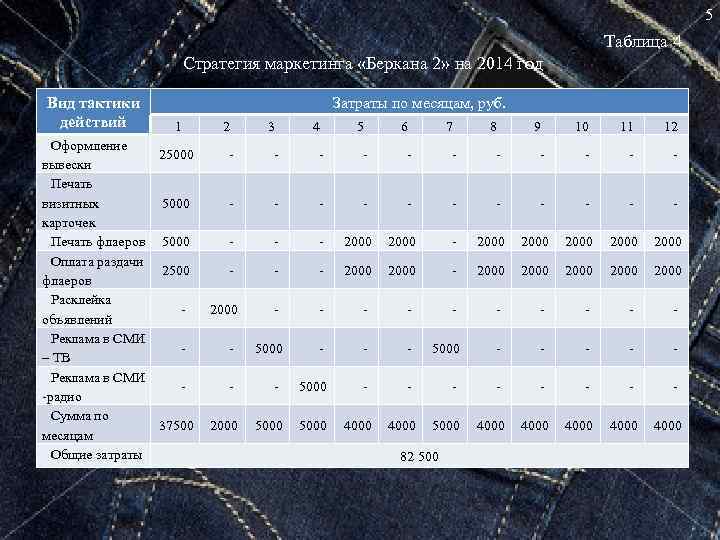The width and height of the screenshot is (720, 540).
Task: Click month 2 total in Сумма по месяцам
Action: 224,426
